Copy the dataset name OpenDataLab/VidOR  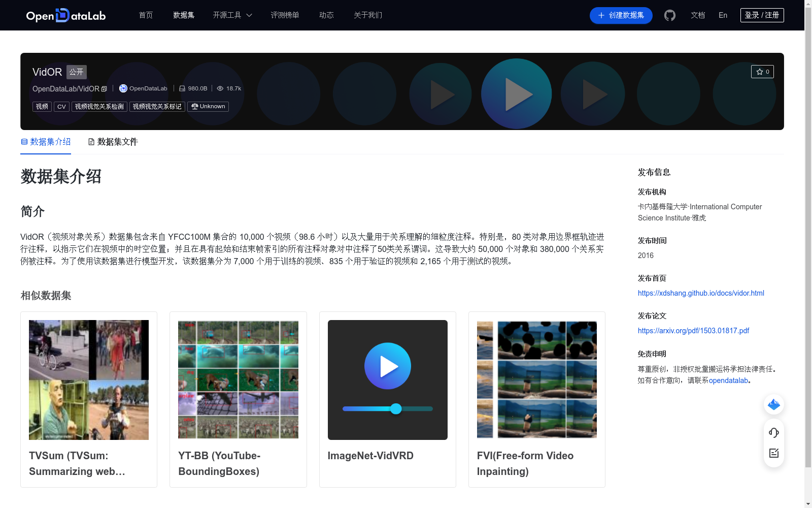pos(104,88)
